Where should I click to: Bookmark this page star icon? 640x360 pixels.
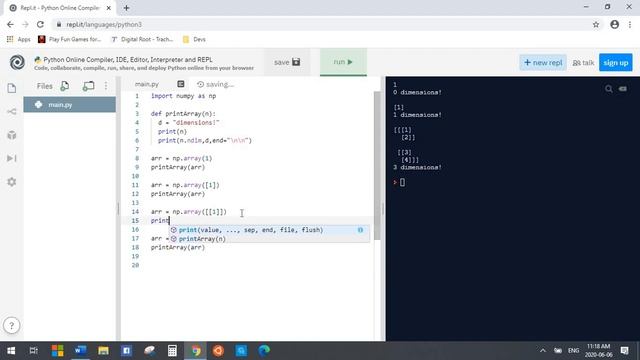pos(596,24)
